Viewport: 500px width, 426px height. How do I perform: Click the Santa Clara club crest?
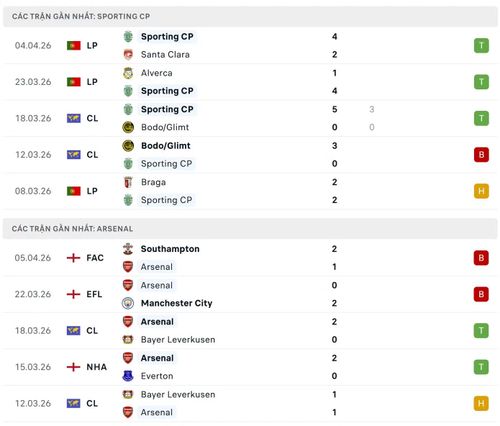pyautogui.click(x=128, y=54)
